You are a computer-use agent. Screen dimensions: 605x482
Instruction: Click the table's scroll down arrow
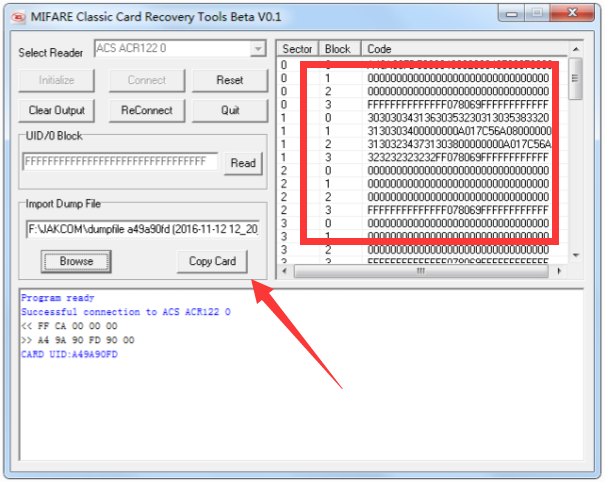[576, 255]
